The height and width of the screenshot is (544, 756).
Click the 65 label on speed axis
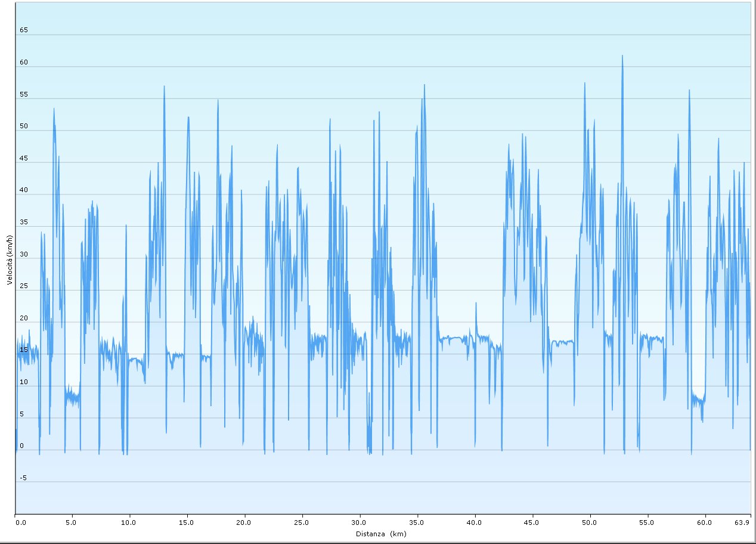click(x=24, y=30)
